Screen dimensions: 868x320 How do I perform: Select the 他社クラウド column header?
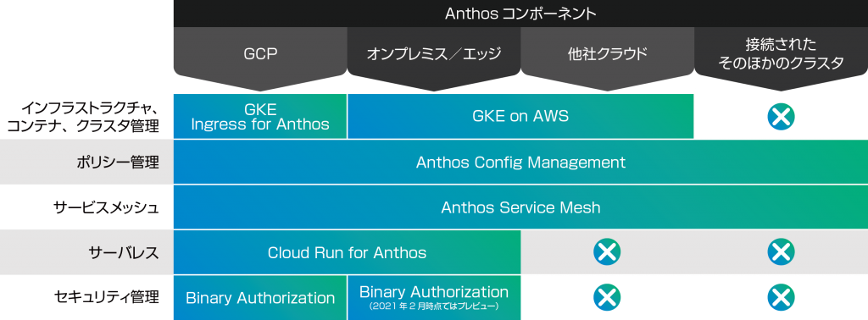pyautogui.click(x=607, y=54)
